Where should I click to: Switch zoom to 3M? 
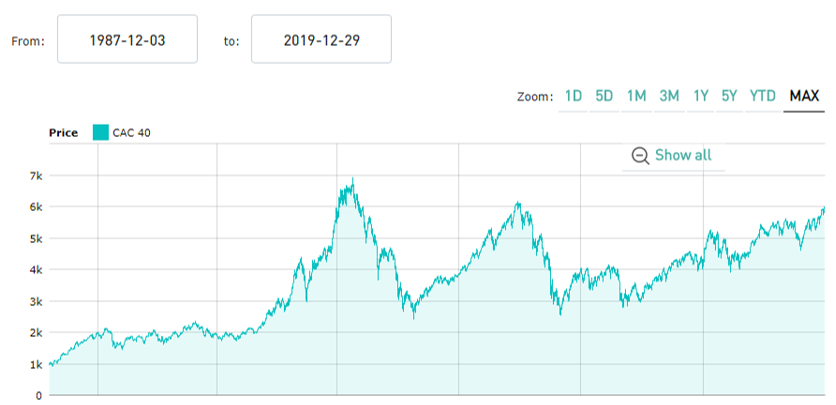(x=669, y=96)
